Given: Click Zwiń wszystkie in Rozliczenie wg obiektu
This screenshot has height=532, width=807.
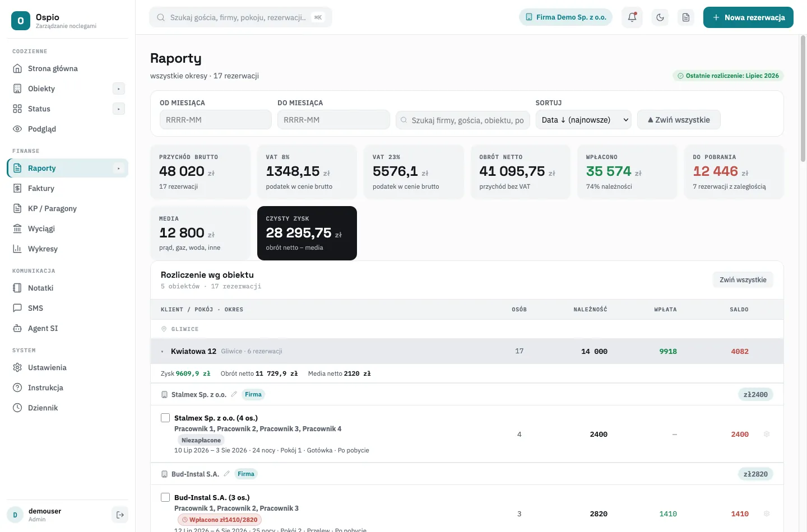Looking at the screenshot, I should click(743, 280).
